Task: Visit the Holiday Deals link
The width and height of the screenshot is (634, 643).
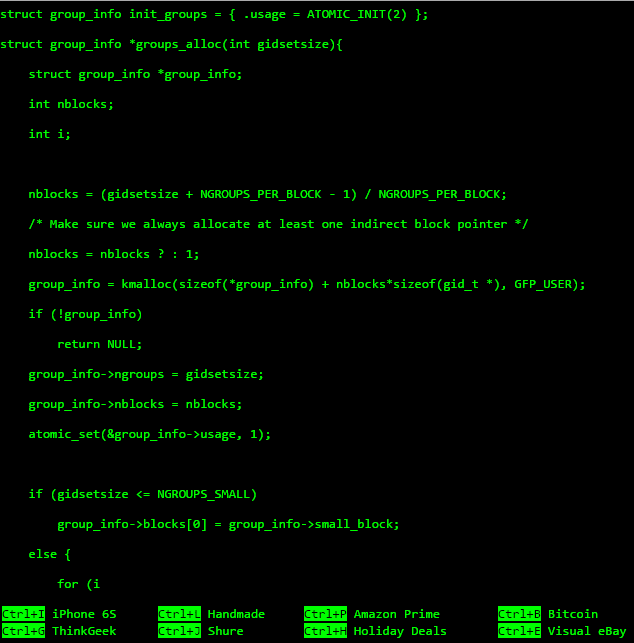Action: point(400,631)
